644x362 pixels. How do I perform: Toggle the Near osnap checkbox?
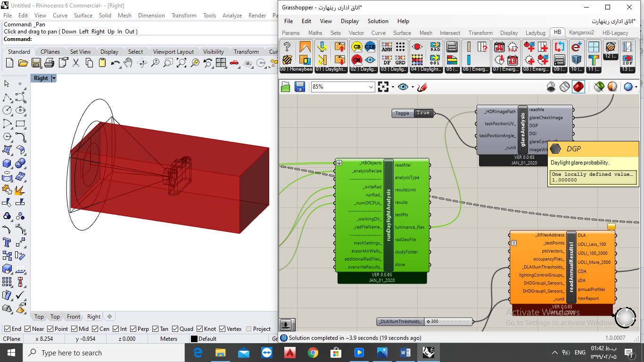coord(27,329)
